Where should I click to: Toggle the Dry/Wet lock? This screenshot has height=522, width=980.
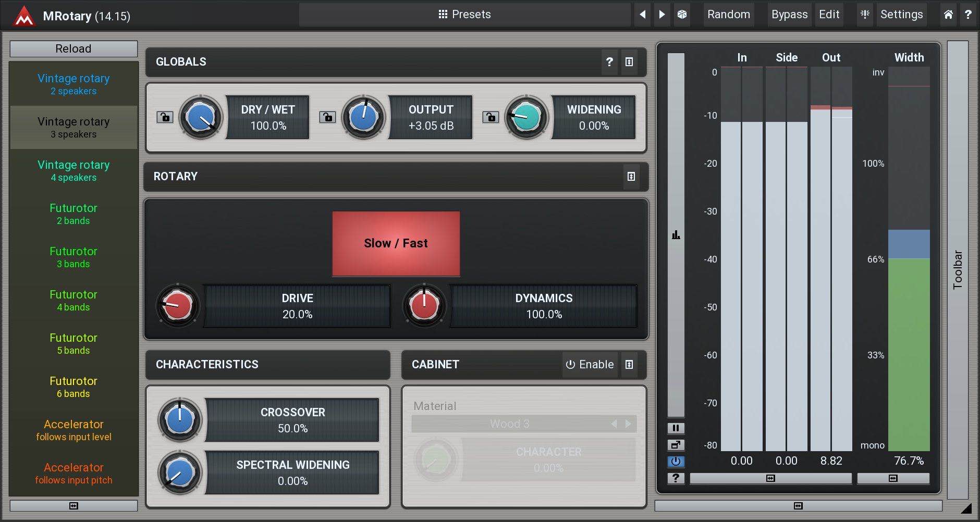point(165,117)
